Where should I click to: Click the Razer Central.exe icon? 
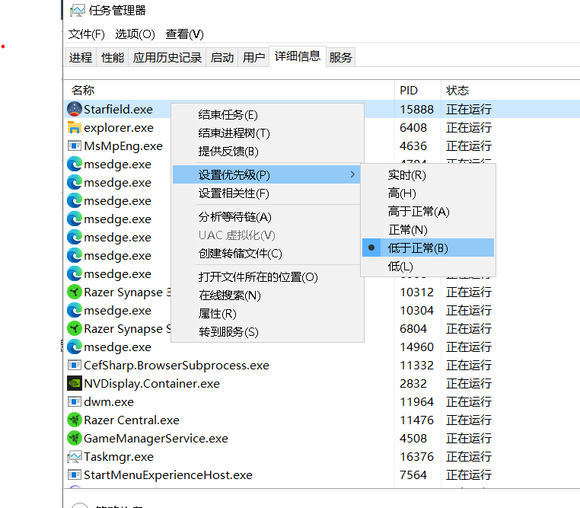click(x=74, y=420)
